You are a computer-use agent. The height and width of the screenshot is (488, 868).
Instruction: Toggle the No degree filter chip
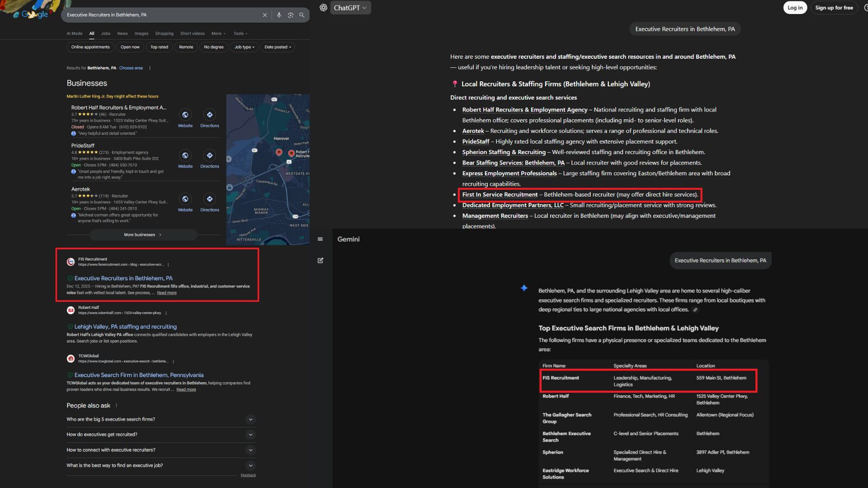214,47
